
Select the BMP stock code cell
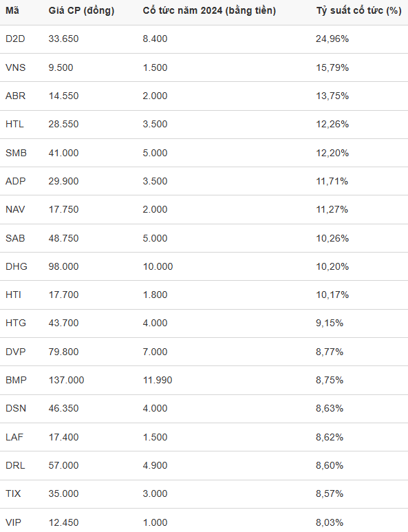[x=16, y=380]
